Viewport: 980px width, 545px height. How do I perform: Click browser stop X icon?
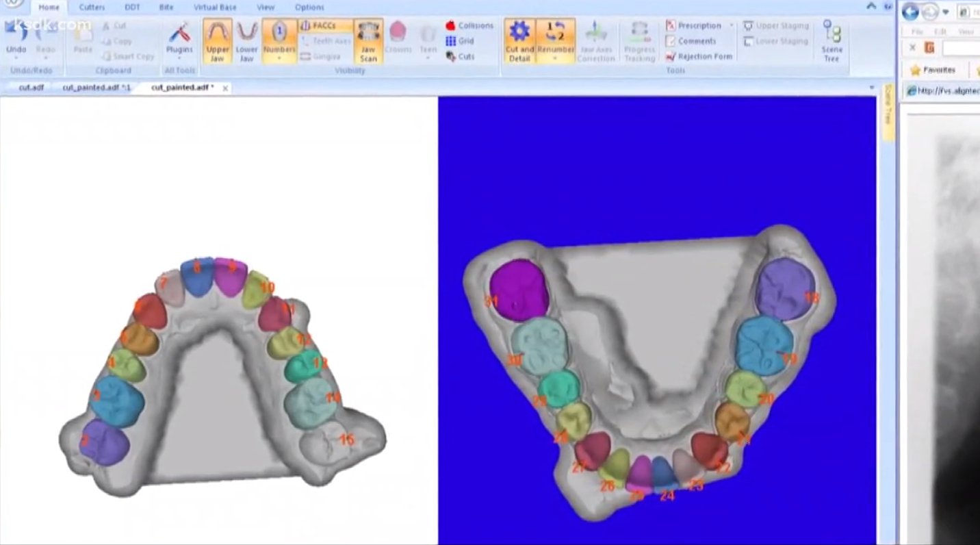(912, 47)
